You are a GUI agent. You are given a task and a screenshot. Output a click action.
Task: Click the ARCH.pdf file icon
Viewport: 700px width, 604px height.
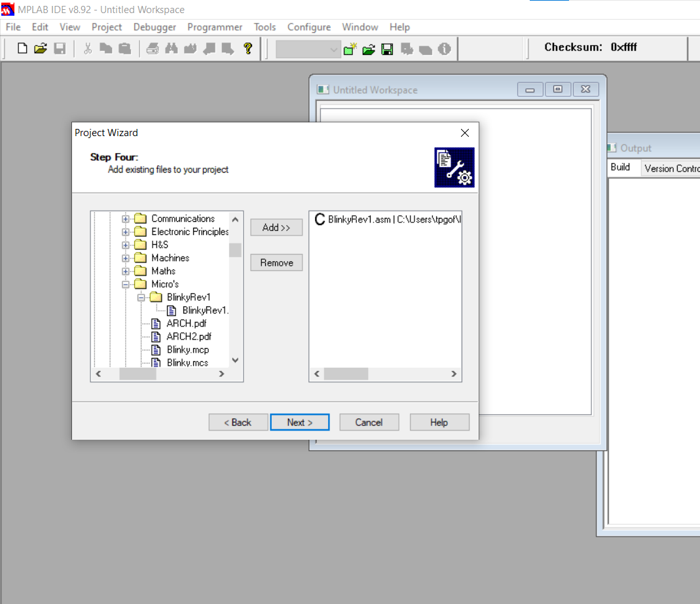coord(156,323)
